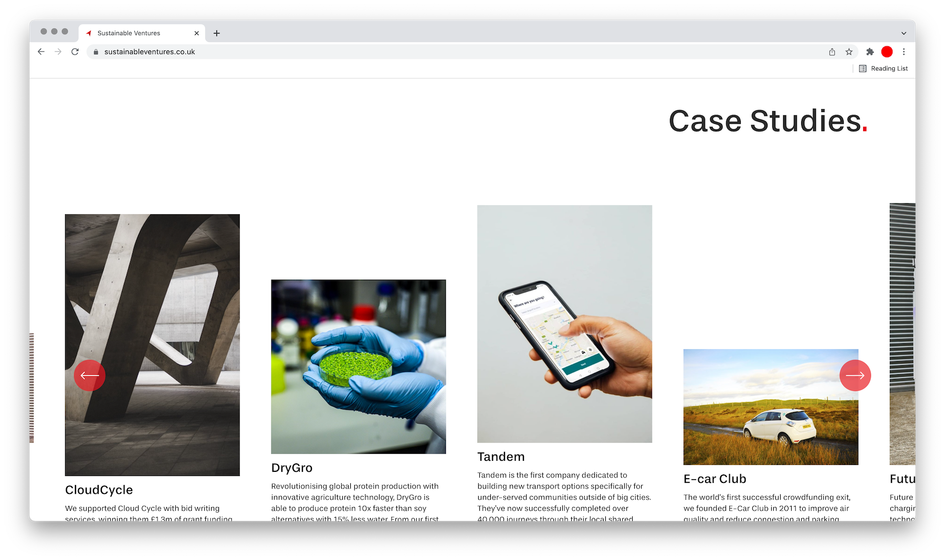Open a new tab with plus button
The width and height of the screenshot is (945, 560).
click(216, 33)
